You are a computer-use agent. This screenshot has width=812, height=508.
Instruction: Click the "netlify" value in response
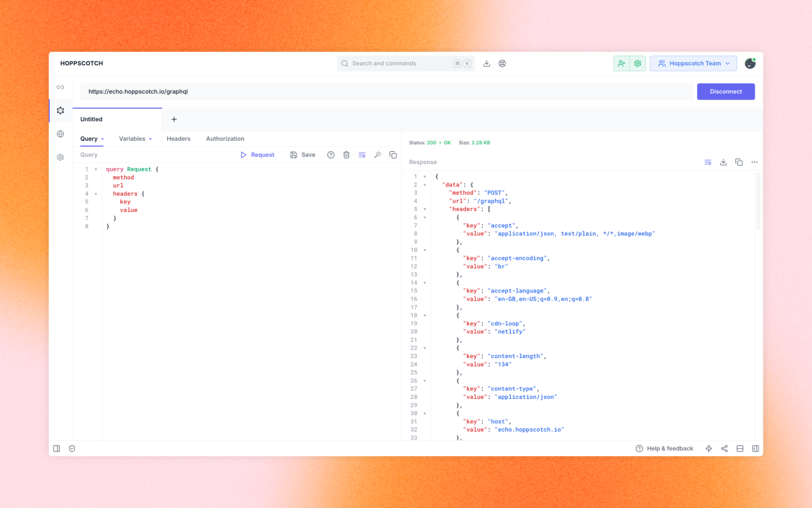[x=510, y=331]
